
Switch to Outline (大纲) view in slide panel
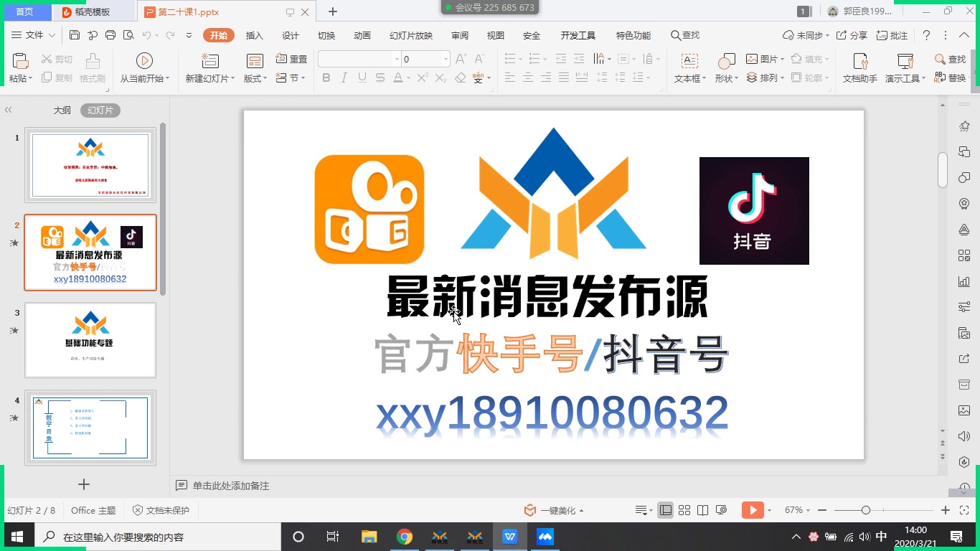(x=62, y=110)
